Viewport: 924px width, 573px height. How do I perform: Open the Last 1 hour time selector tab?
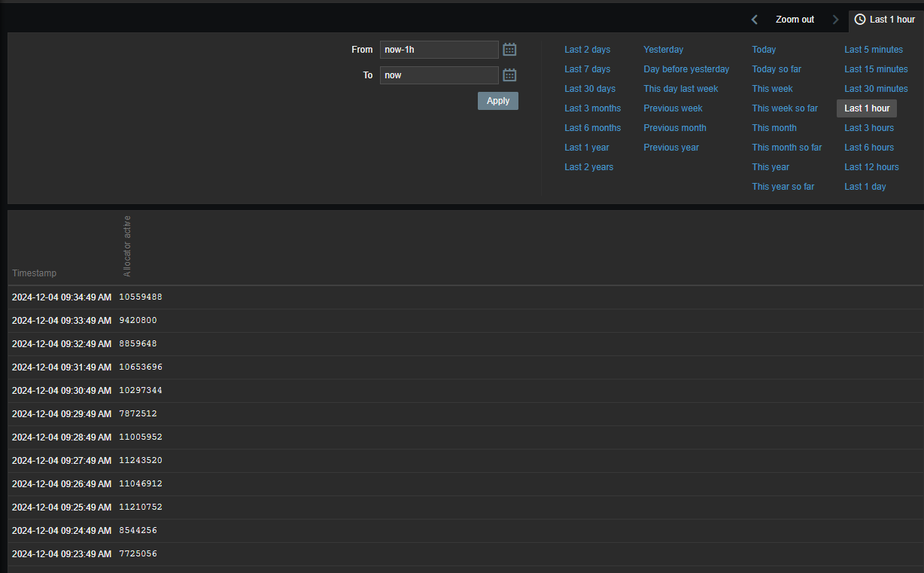(x=885, y=20)
